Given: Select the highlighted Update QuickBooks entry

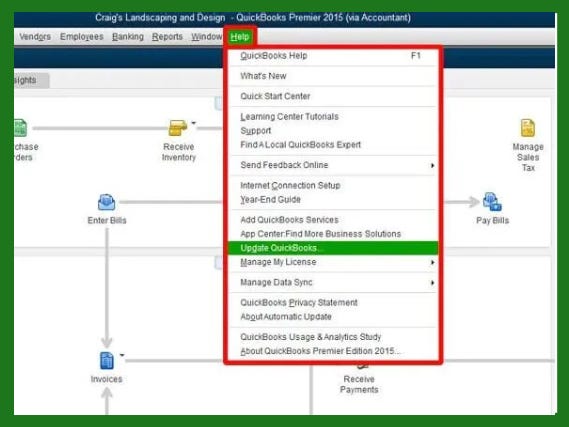Looking at the screenshot, I should [333, 248].
